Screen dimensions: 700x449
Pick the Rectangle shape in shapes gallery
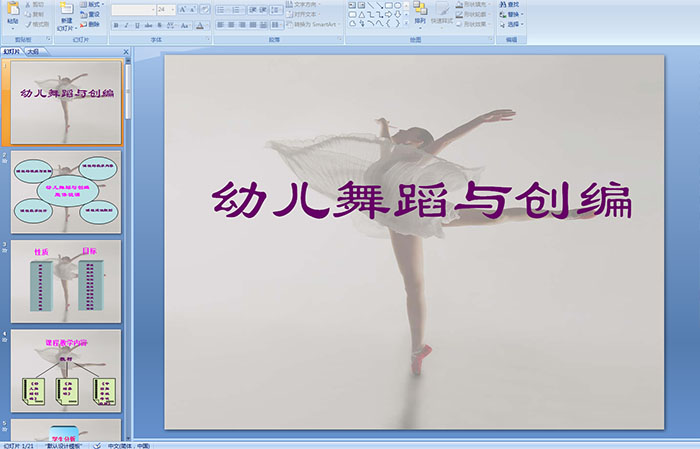pos(388,5)
